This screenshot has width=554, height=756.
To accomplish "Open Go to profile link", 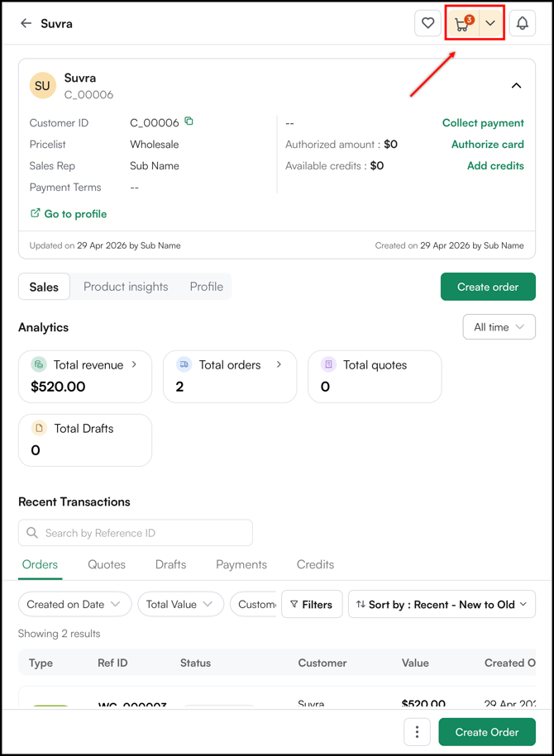I will pyautogui.click(x=75, y=214).
